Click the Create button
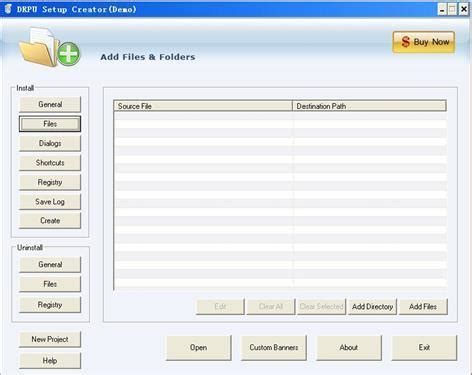 coord(50,221)
